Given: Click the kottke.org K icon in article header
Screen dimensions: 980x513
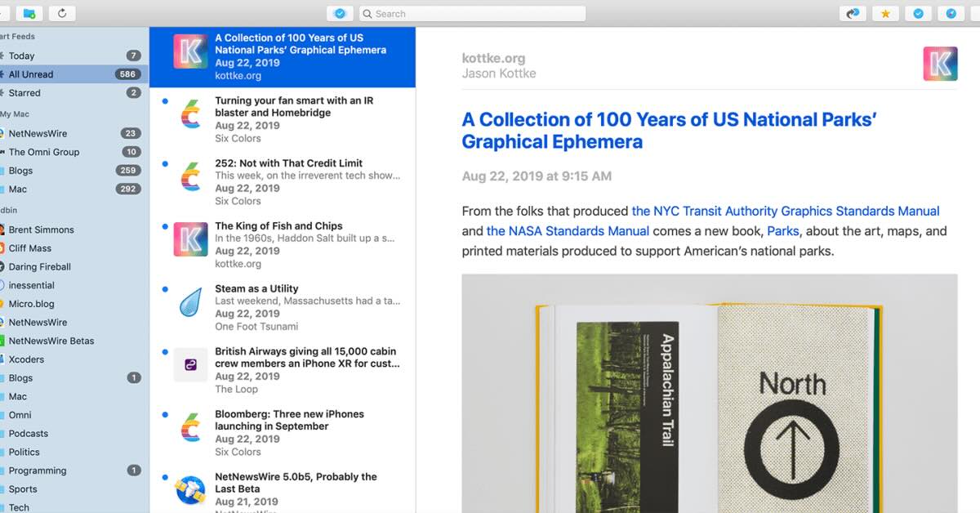Looking at the screenshot, I should tap(940, 64).
